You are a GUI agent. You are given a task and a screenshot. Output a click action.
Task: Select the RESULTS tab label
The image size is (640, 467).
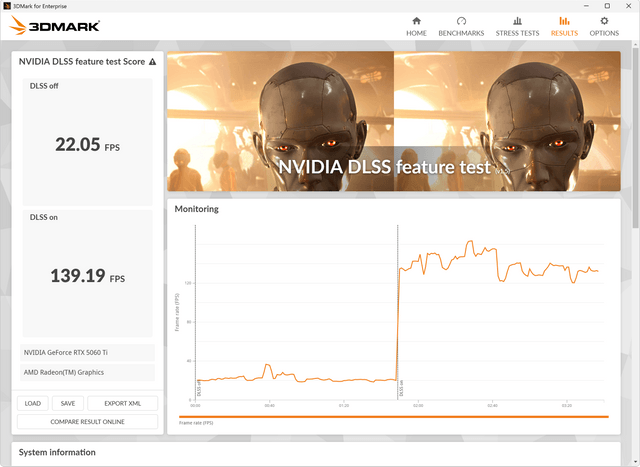pyautogui.click(x=564, y=33)
